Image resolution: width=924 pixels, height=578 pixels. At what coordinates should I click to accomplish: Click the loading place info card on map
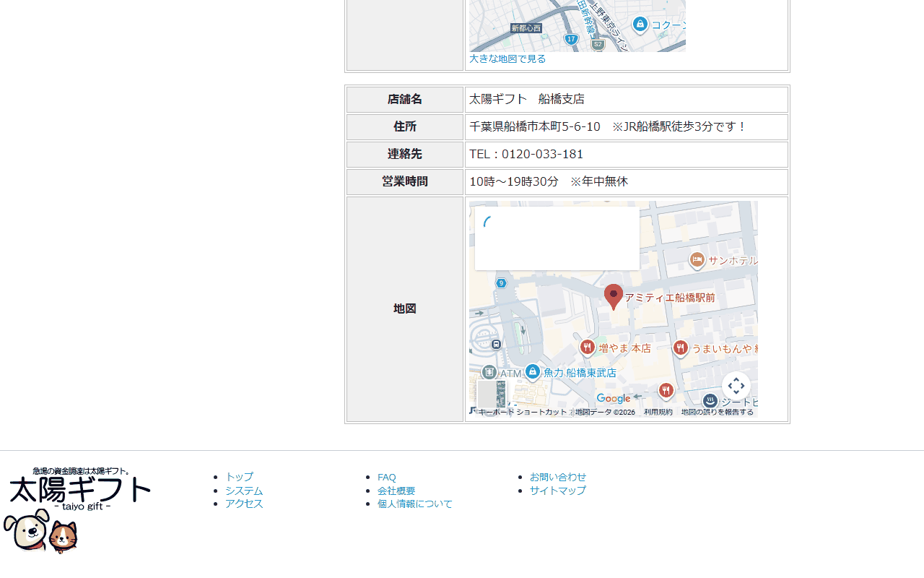pos(557,238)
